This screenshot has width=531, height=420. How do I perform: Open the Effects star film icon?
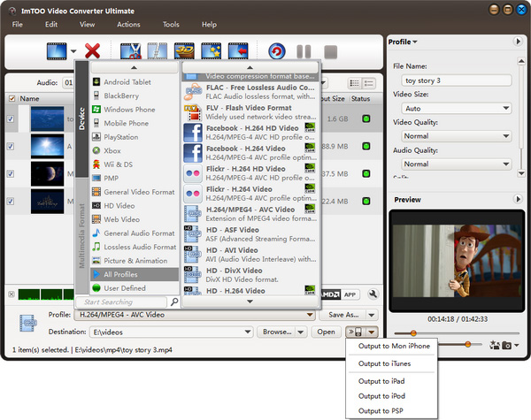pos(211,51)
